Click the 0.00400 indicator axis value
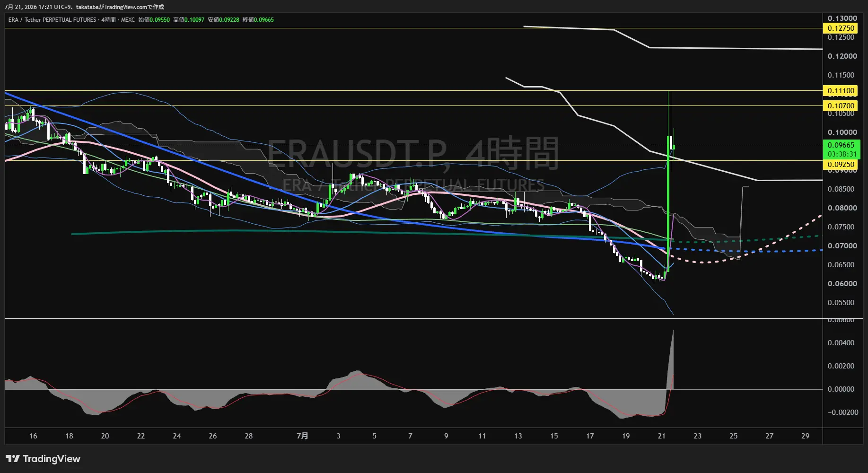This screenshot has height=473, width=868. click(841, 343)
